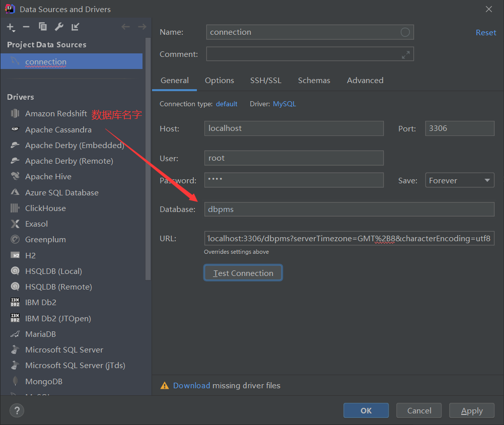Click the color circle in the Name field
504x425 pixels.
(x=405, y=32)
